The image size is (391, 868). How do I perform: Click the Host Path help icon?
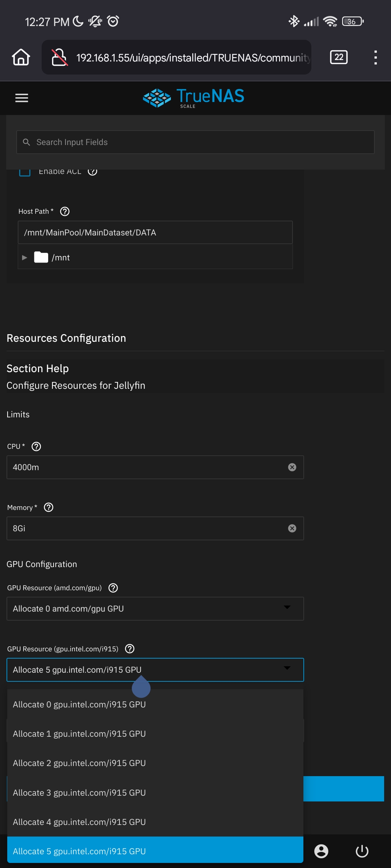65,212
